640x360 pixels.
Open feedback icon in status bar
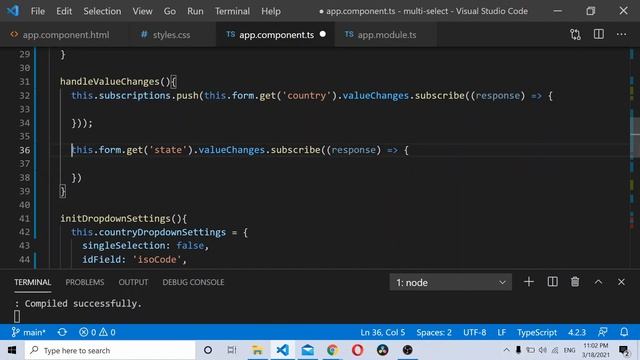tap(603, 332)
